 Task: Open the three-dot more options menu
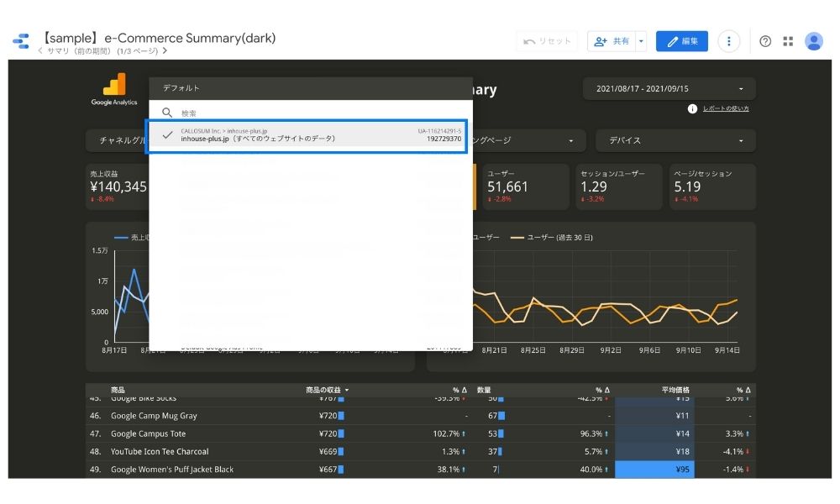pyautogui.click(x=728, y=41)
